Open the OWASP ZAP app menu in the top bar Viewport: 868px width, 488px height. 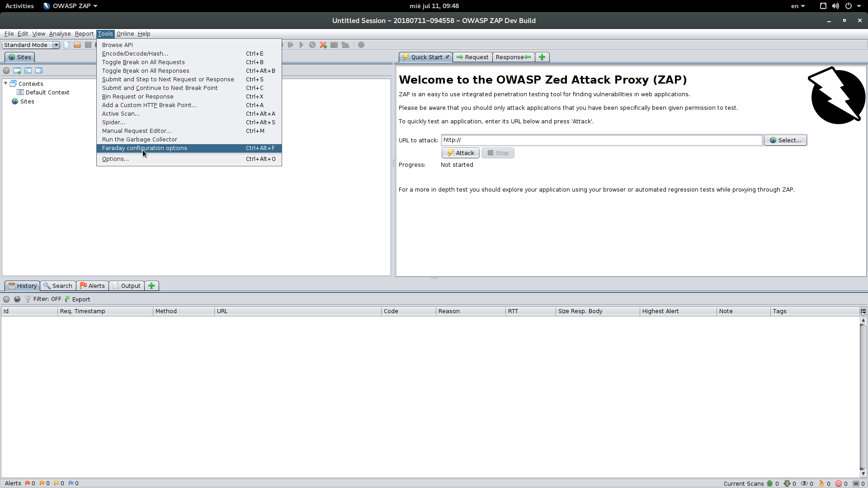coord(71,6)
